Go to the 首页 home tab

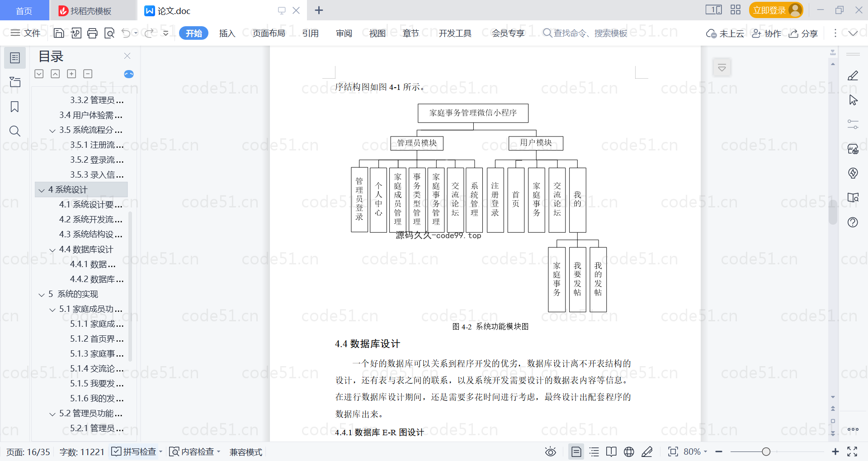[24, 10]
